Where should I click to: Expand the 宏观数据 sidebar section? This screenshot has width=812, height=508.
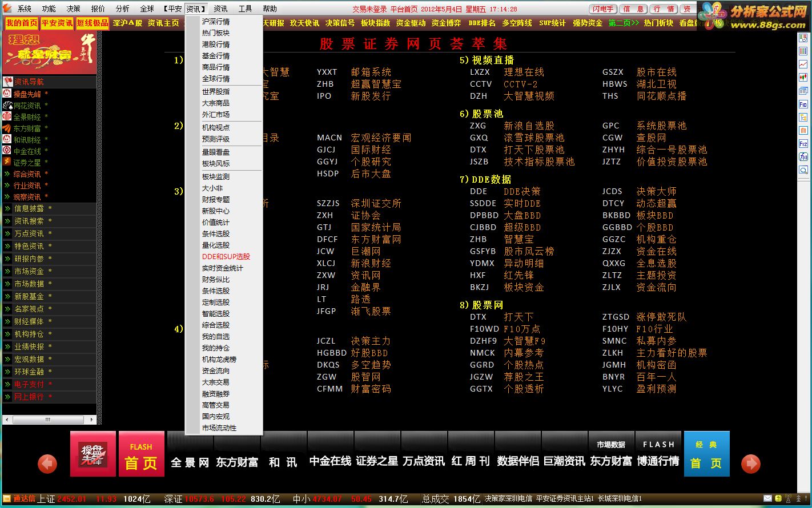click(49, 359)
